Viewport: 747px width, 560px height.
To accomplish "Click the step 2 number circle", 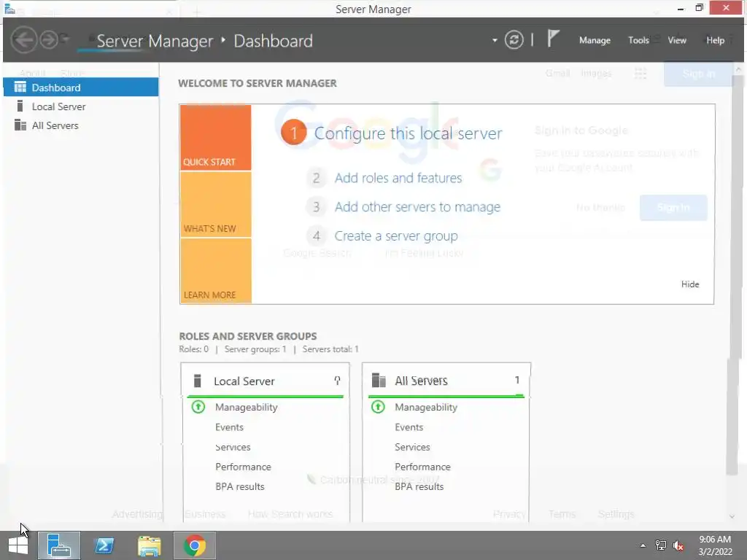I will [316, 178].
